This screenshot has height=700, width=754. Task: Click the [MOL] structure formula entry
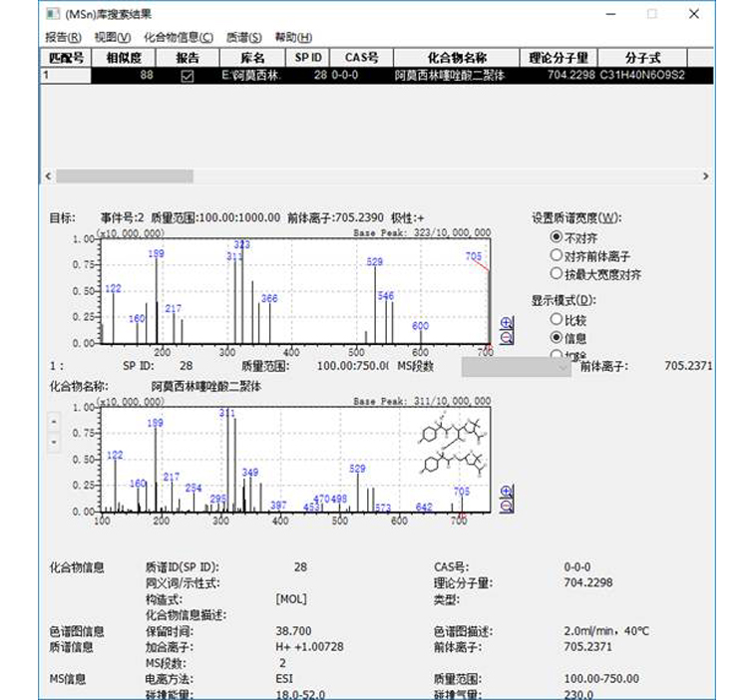(x=292, y=599)
